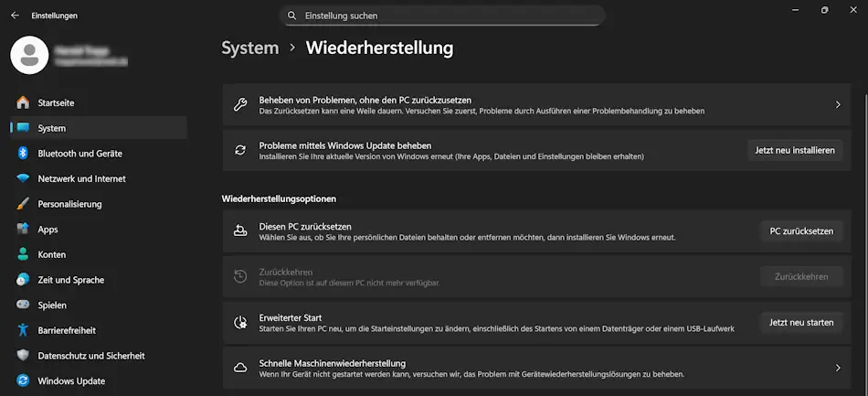The image size is (868, 396).
Task: Click the user profile avatar
Action: click(29, 55)
